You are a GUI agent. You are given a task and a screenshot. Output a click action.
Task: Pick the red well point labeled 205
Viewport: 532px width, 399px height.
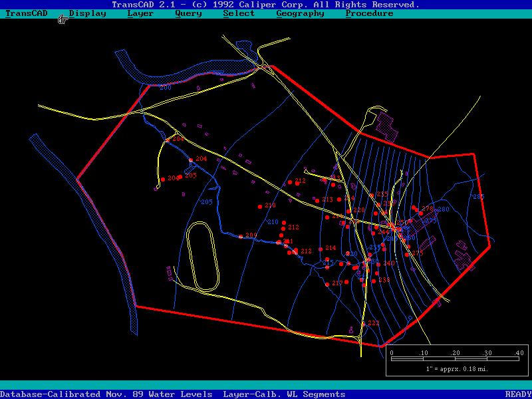tap(180, 177)
